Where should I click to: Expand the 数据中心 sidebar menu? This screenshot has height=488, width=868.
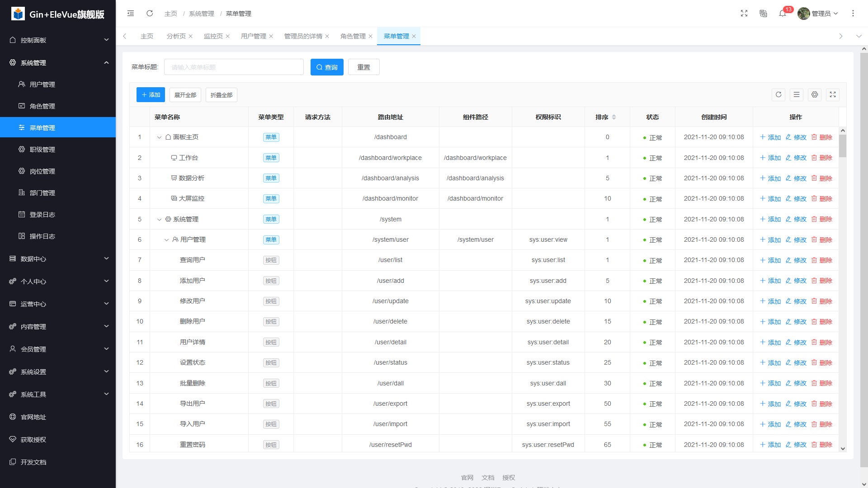click(x=58, y=259)
